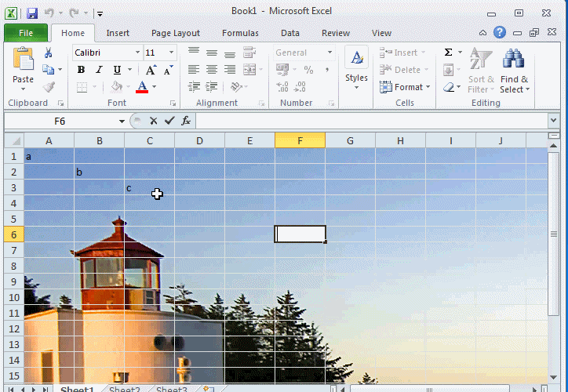Click the AutoSum sigma icon
Viewport: 568px width, 392px height.
[448, 53]
